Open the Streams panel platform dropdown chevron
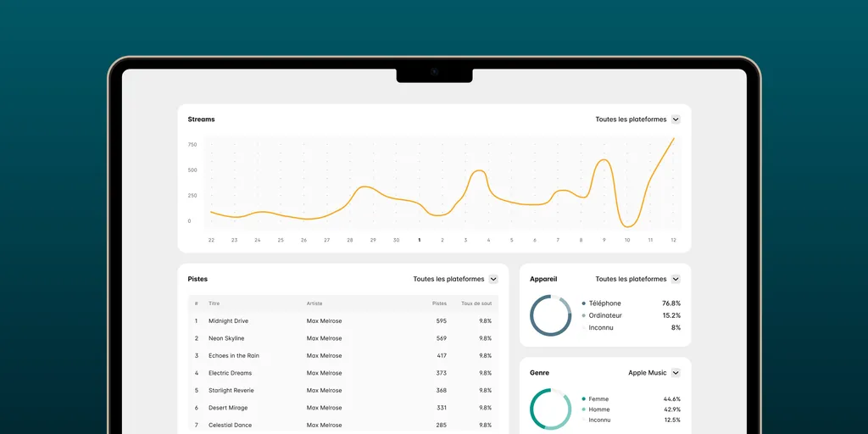This screenshot has height=434, width=868. click(x=676, y=120)
